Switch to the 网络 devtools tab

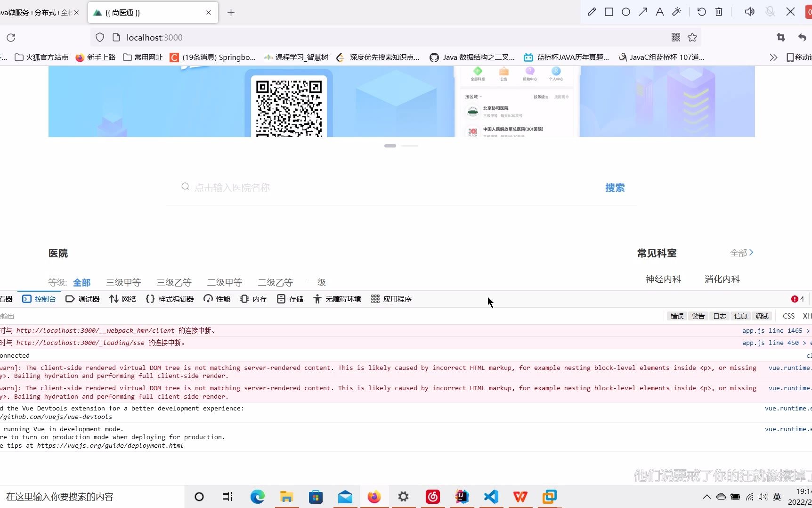click(123, 299)
